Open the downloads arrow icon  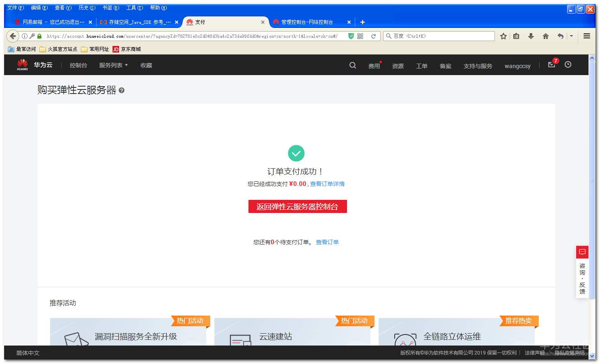point(531,36)
